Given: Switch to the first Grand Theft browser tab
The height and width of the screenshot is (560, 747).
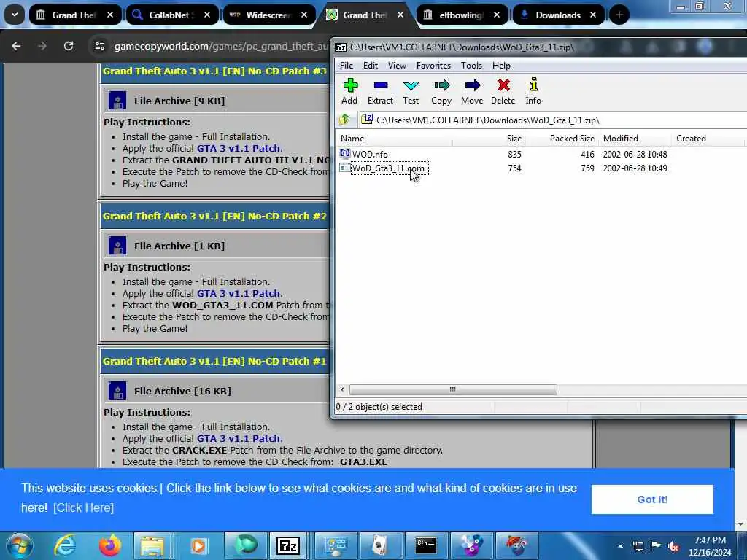Looking at the screenshot, I should tap(74, 15).
